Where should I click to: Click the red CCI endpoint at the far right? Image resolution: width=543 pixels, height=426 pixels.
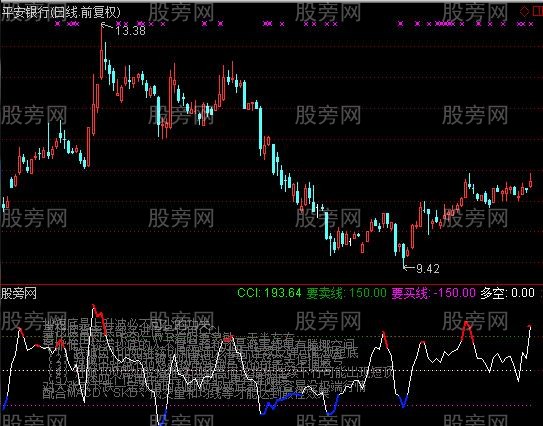coord(530,326)
